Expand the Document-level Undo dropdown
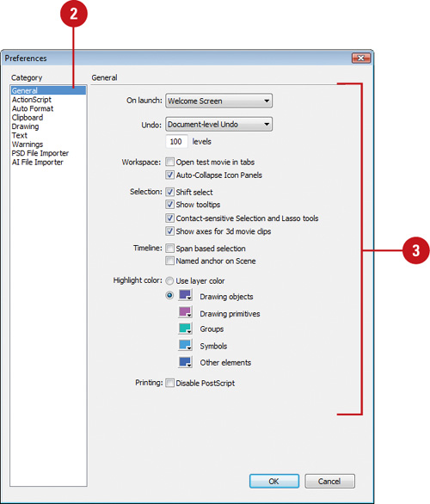Viewport: 430px width, 504px height. click(x=218, y=124)
